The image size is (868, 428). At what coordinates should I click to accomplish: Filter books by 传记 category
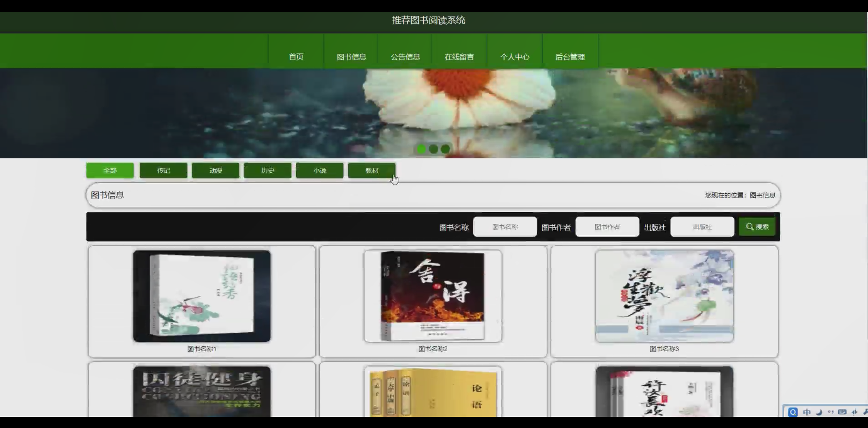click(x=163, y=170)
